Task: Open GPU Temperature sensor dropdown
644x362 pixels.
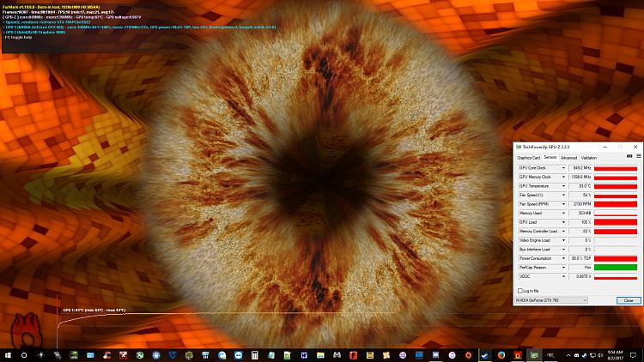Action: tap(563, 186)
